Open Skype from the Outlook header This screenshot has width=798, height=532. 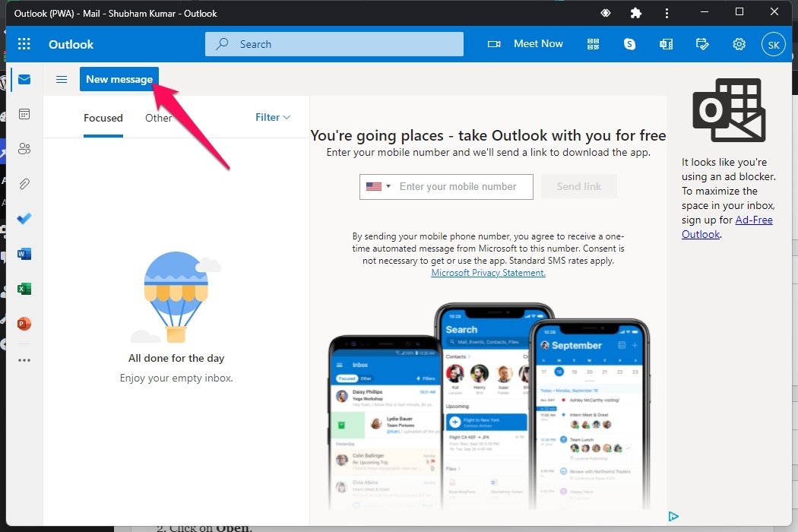tap(629, 44)
